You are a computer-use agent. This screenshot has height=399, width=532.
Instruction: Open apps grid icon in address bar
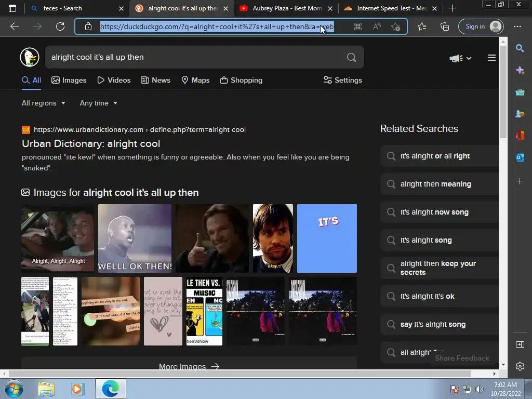[357, 26]
